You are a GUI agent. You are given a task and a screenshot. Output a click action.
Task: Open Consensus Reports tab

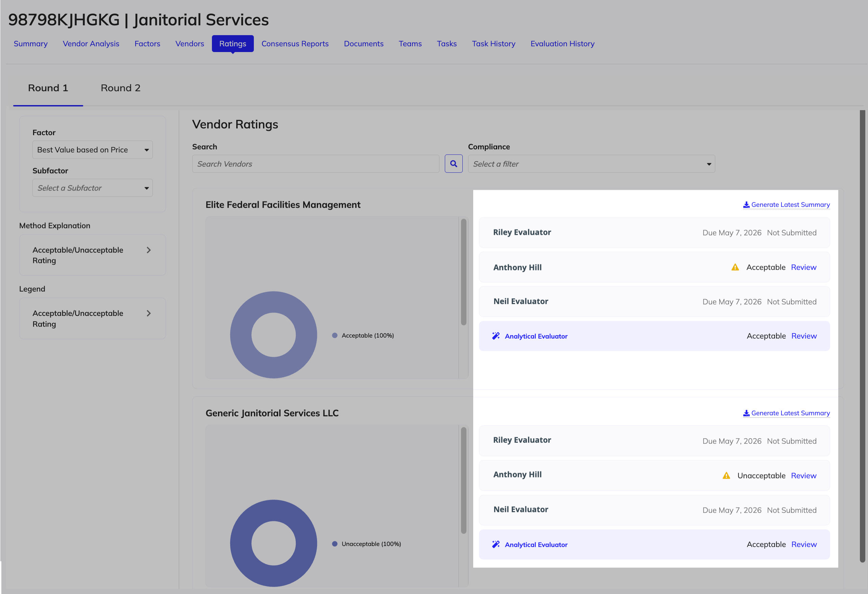coord(295,44)
